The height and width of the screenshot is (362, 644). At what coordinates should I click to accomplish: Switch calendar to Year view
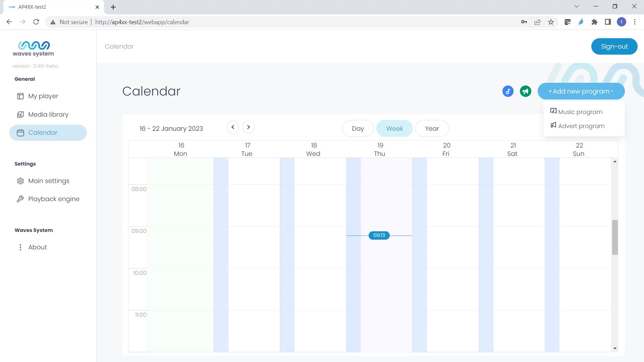[432, 128]
